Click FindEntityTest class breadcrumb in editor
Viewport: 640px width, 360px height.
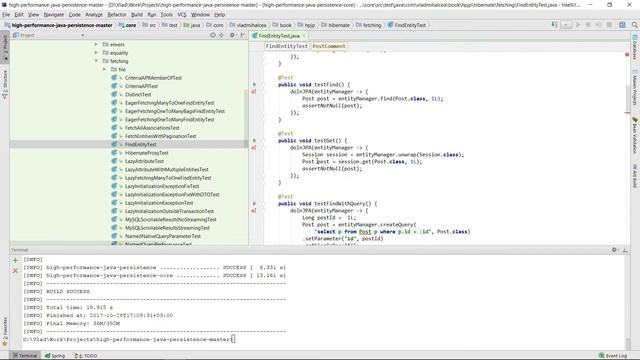pyautogui.click(x=287, y=46)
